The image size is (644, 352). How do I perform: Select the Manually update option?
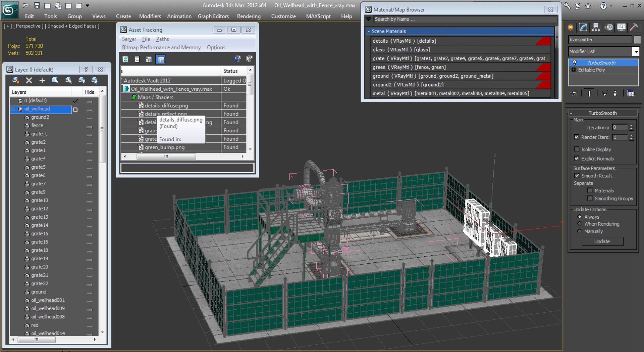pos(579,231)
